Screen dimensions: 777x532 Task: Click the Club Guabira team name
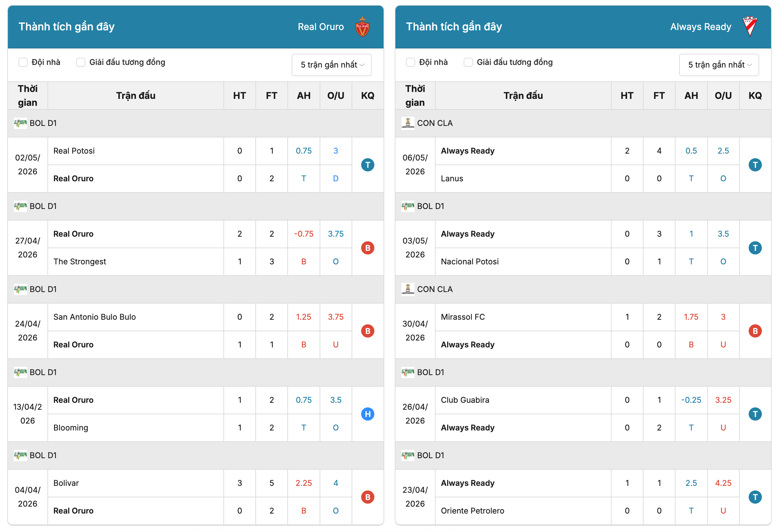[465, 400]
